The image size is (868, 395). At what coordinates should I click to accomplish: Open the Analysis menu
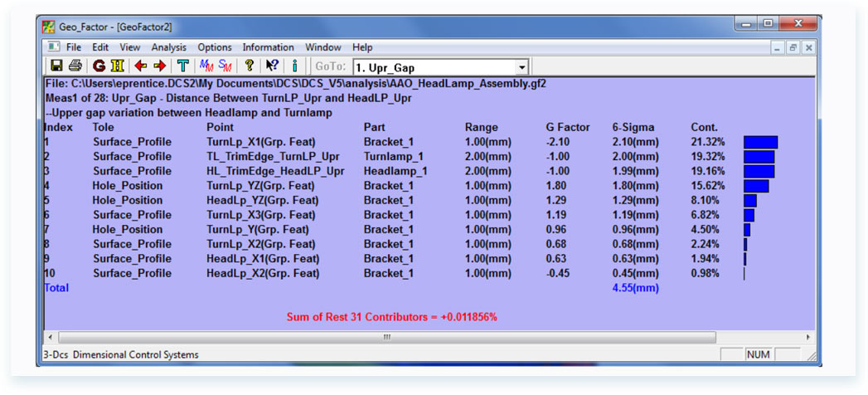(x=169, y=47)
